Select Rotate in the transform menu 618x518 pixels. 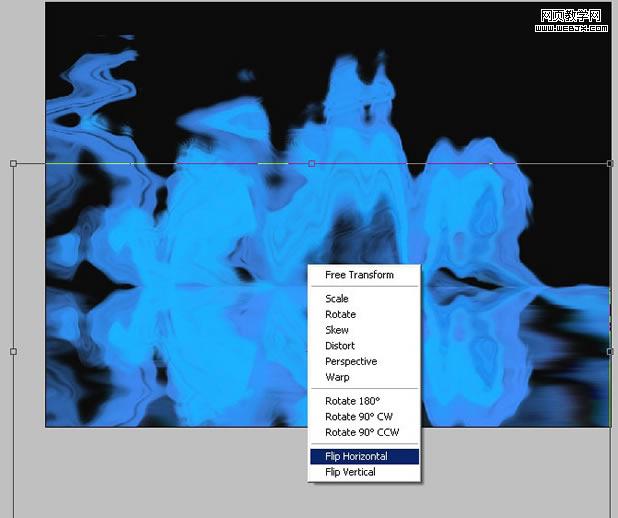click(x=364, y=314)
